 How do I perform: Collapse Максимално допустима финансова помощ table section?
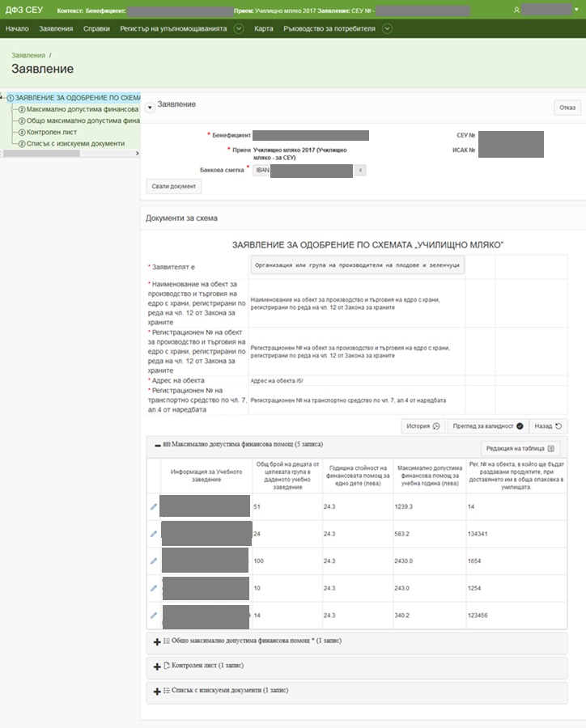click(158, 445)
